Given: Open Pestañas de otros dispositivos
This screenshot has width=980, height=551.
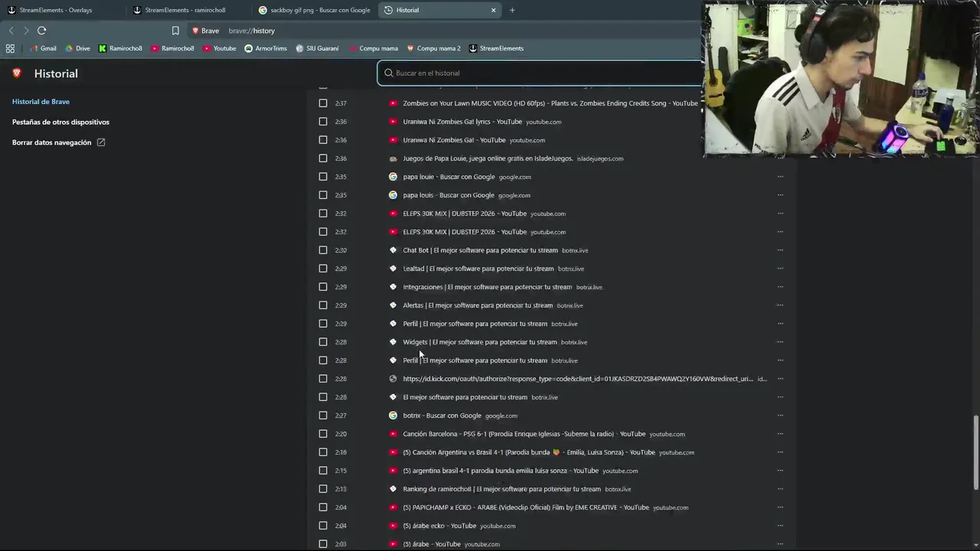Looking at the screenshot, I should (x=60, y=122).
